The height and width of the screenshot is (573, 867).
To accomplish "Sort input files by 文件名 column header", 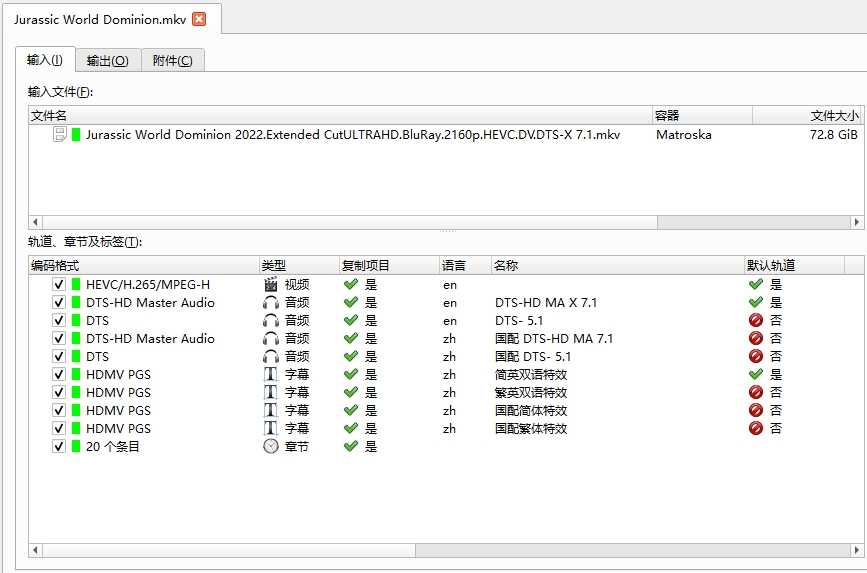I will 341,115.
